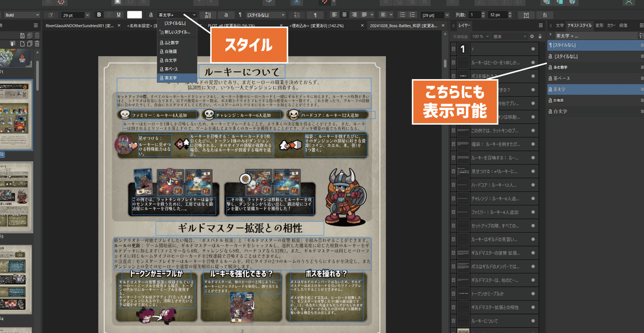
Task: Toggle visibility of ルーキーについて layer
Action: coord(533,321)
